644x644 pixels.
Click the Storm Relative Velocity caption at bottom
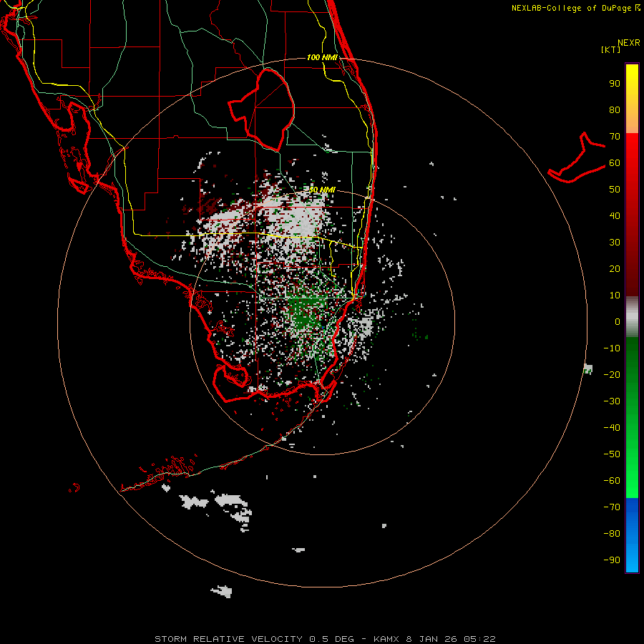[325, 639]
